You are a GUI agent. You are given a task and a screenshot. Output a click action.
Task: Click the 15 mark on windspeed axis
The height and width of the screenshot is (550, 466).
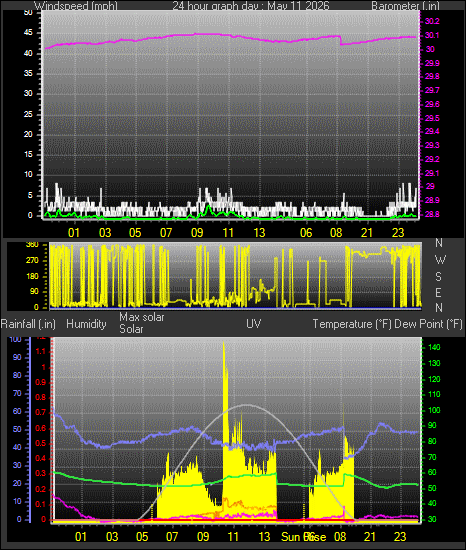[28, 155]
